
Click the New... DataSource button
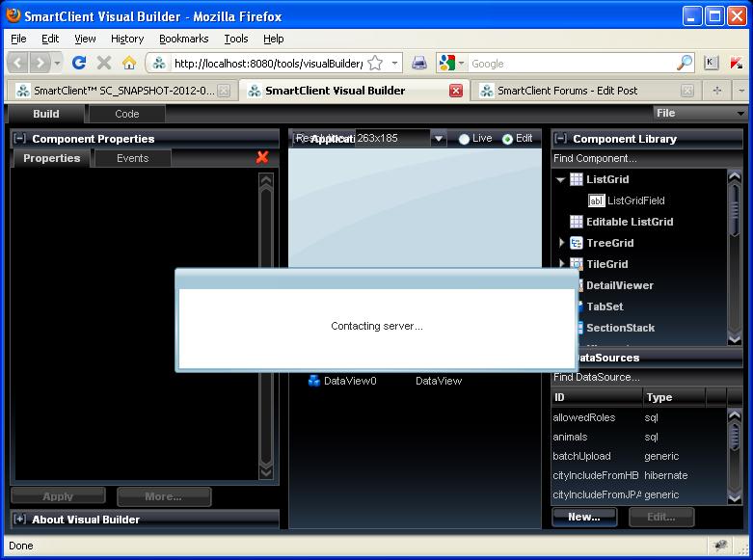(584, 517)
